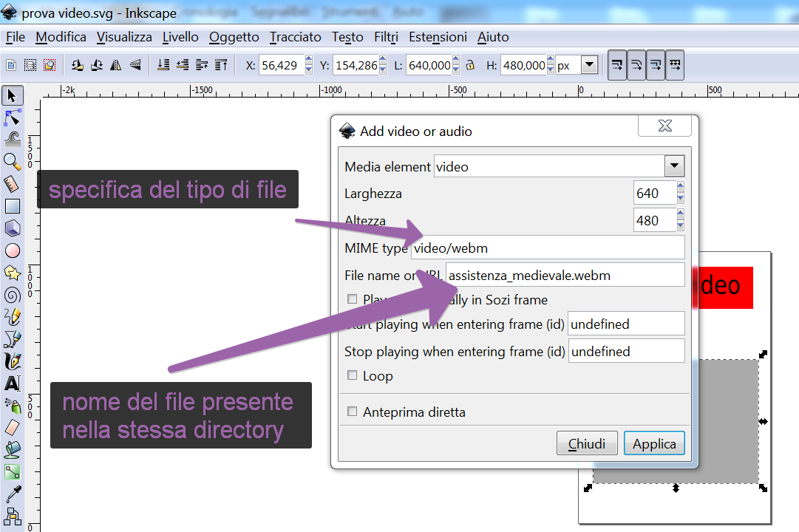
Task: Lower selection one step
Action: pyautogui.click(x=183, y=65)
